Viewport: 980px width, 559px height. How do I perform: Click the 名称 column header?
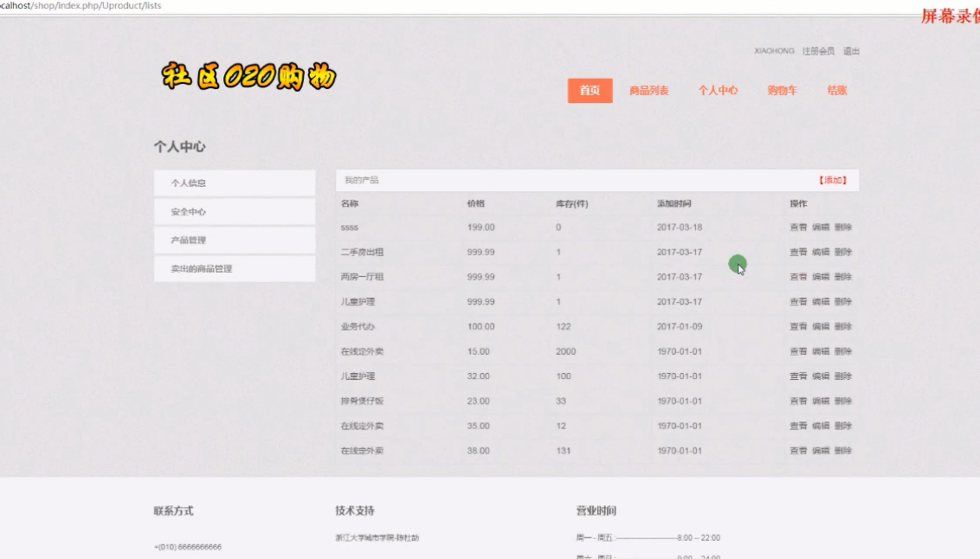[x=350, y=203]
